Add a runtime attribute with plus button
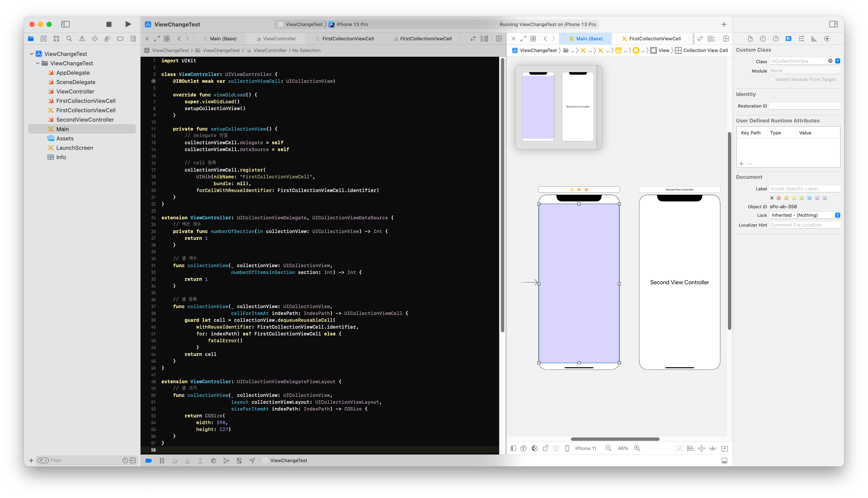868x498 pixels. coord(741,164)
